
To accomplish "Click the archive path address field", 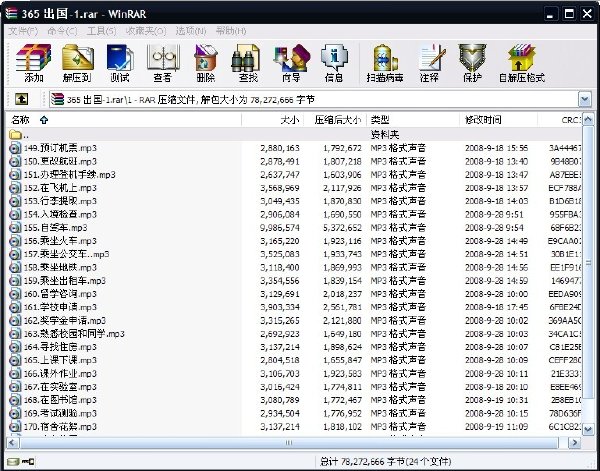I will [x=314, y=99].
